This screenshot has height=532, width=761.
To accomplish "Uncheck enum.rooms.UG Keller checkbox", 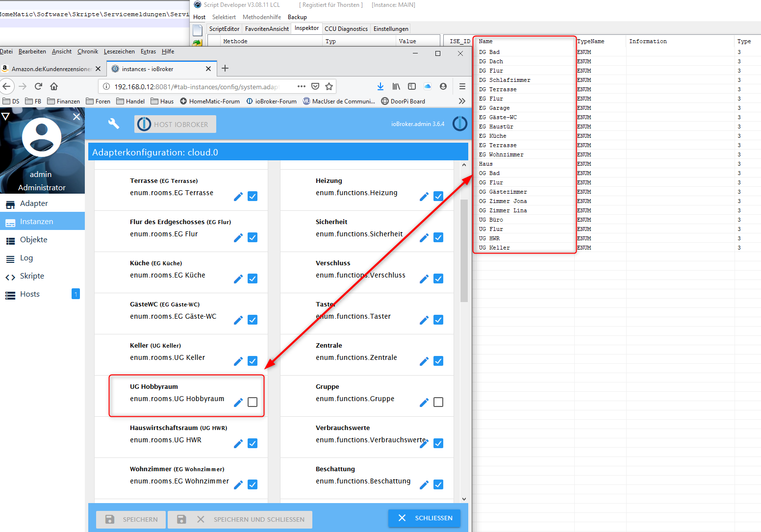I will 253,361.
